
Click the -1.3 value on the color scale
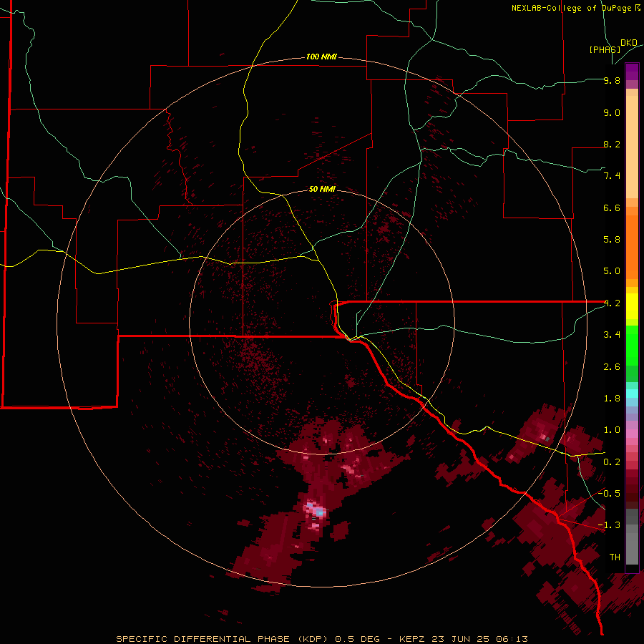click(609, 525)
